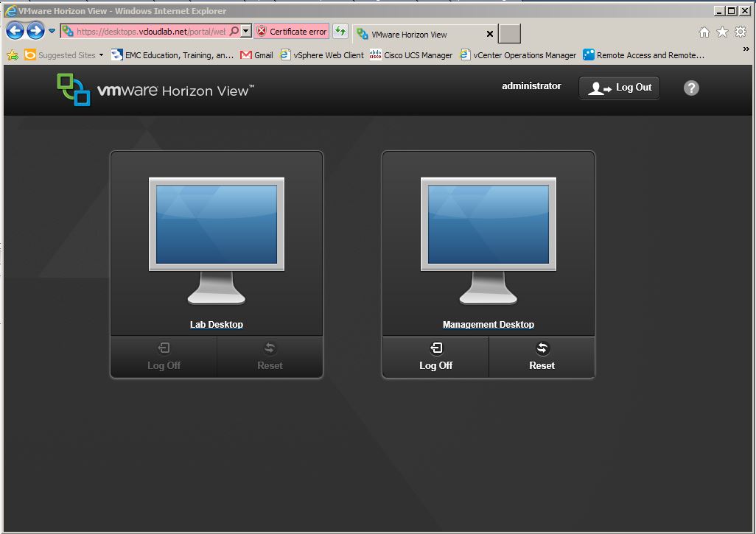
Task: Reset the Management Desktop
Action: [x=542, y=357]
